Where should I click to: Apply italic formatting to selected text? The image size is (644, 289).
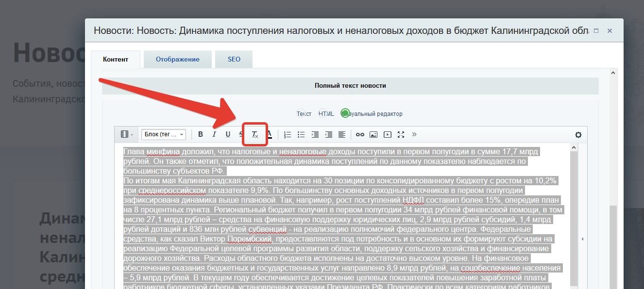pyautogui.click(x=214, y=134)
